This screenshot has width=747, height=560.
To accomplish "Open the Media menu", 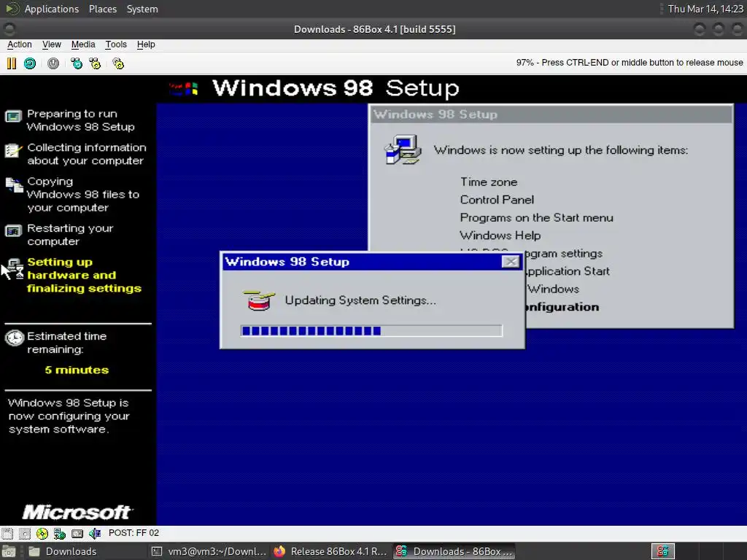I will pyautogui.click(x=83, y=44).
